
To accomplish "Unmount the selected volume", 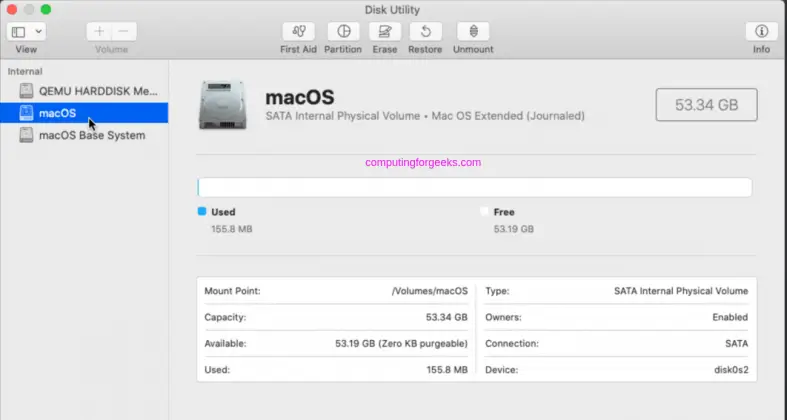I will pyautogui.click(x=473, y=32).
